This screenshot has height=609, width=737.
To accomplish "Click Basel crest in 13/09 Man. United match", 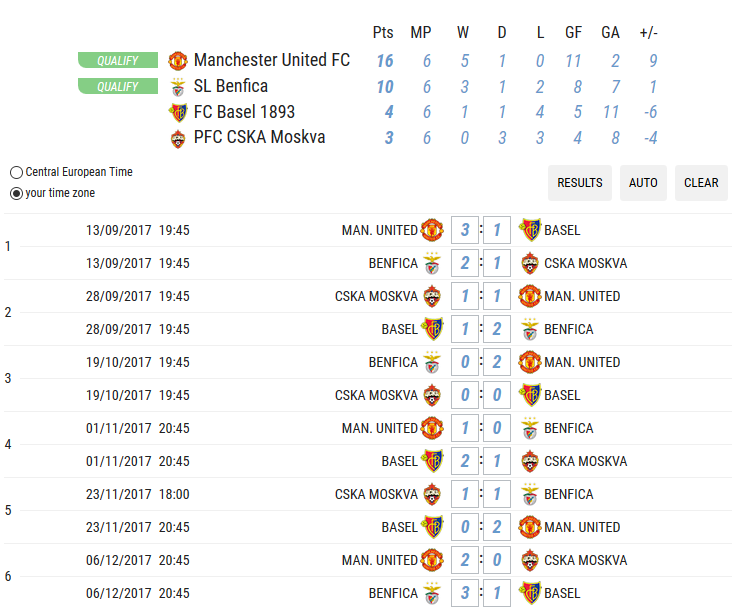I will 530,230.
